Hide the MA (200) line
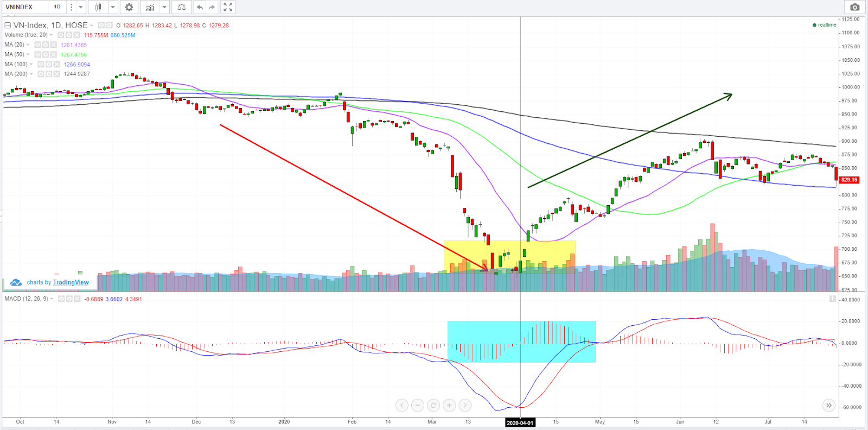The image size is (868, 430). (x=41, y=74)
